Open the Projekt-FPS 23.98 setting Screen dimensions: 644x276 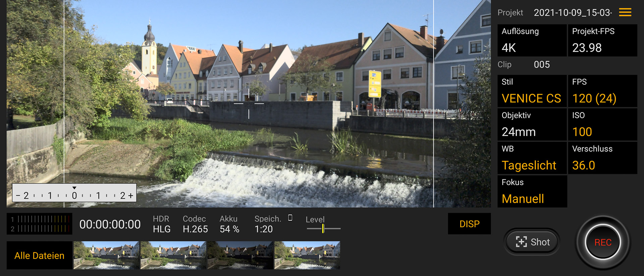click(602, 40)
